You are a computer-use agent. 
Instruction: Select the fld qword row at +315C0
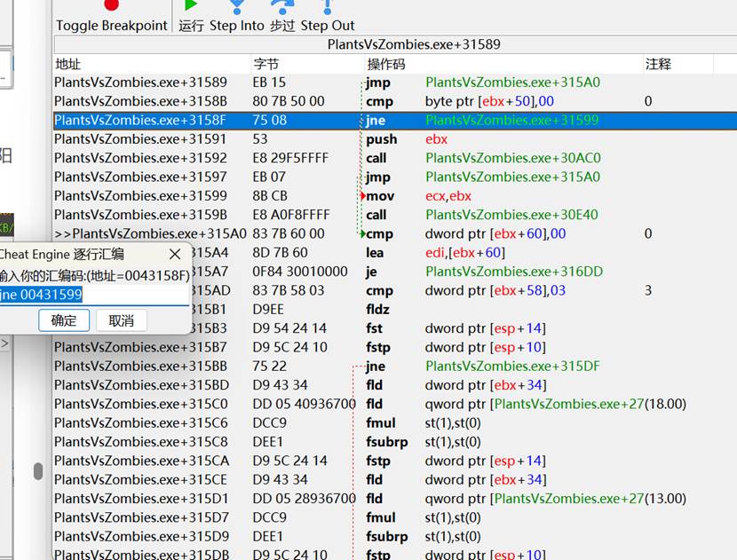(395, 404)
